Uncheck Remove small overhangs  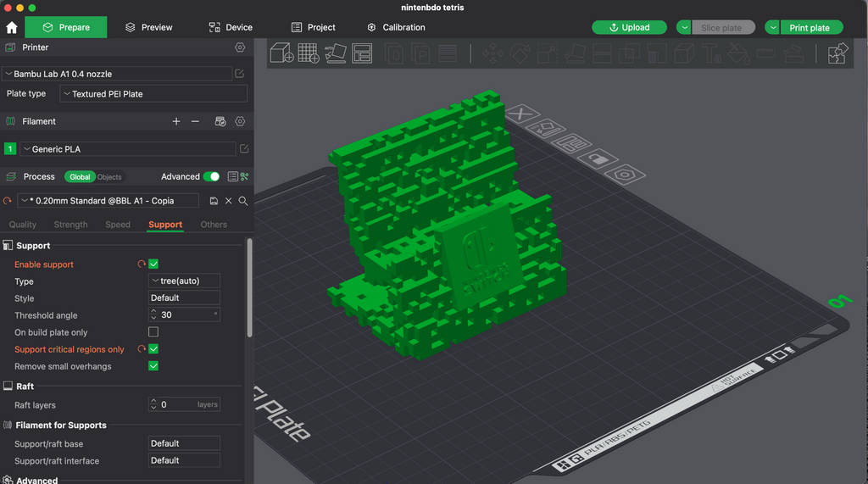(153, 366)
